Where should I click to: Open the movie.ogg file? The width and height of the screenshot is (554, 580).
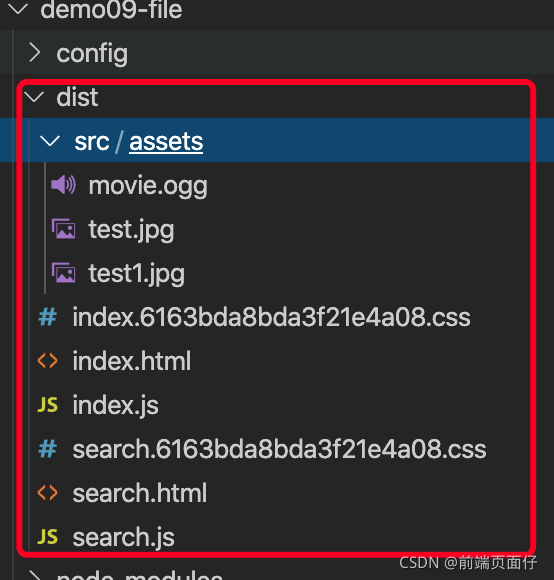click(x=148, y=186)
